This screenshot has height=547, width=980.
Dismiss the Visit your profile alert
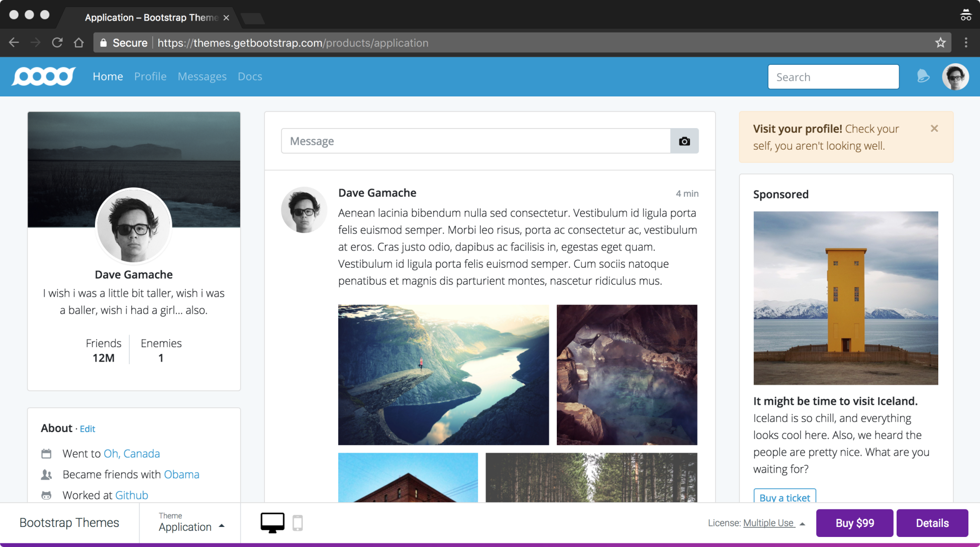934,129
